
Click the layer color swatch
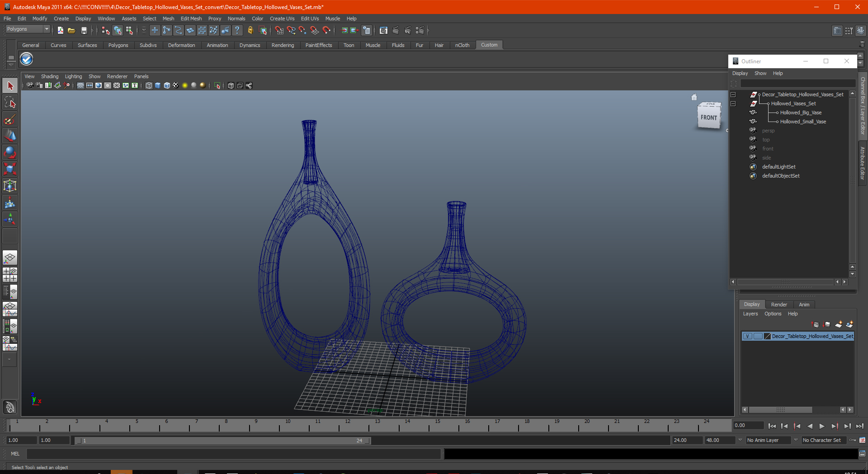[767, 336]
